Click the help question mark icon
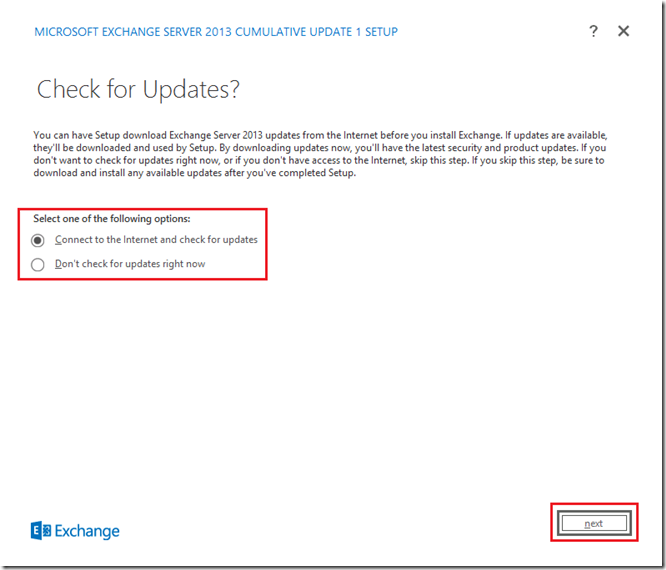Viewport: 666px width, 570px height. (593, 32)
